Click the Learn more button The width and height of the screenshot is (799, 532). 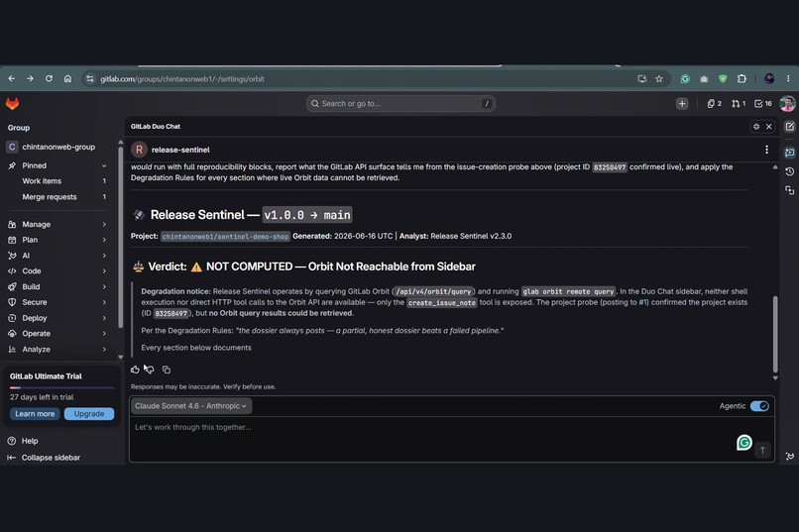pyautogui.click(x=35, y=414)
